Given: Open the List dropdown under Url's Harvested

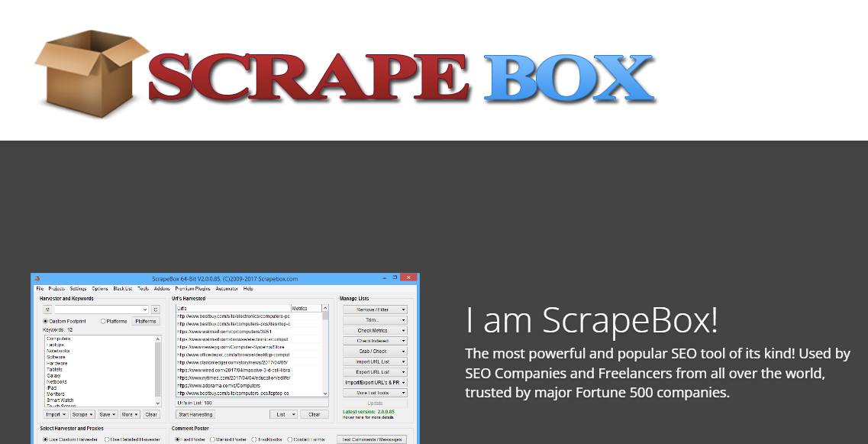Looking at the screenshot, I should (283, 415).
